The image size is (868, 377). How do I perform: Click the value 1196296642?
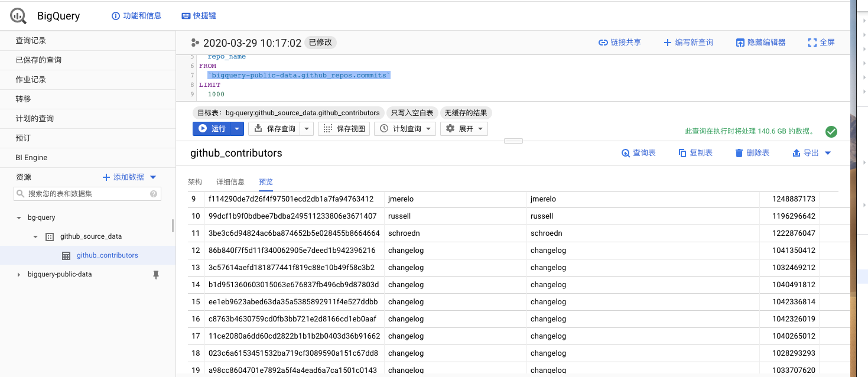(x=794, y=216)
